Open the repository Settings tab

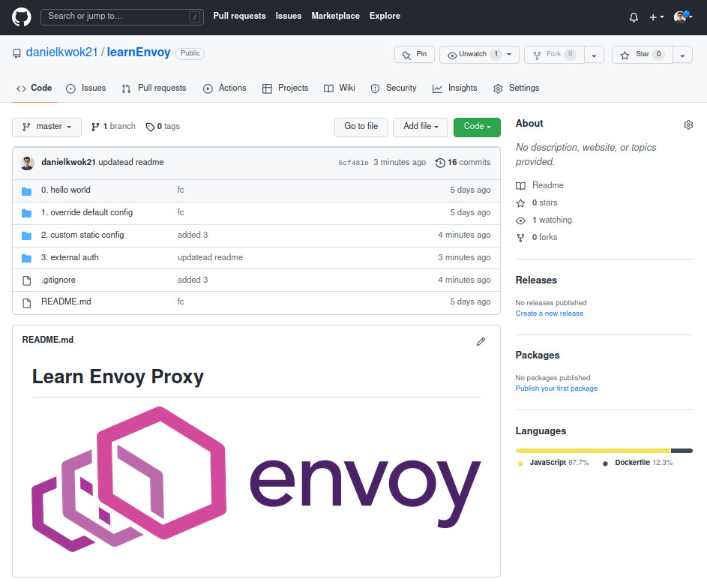click(x=517, y=88)
